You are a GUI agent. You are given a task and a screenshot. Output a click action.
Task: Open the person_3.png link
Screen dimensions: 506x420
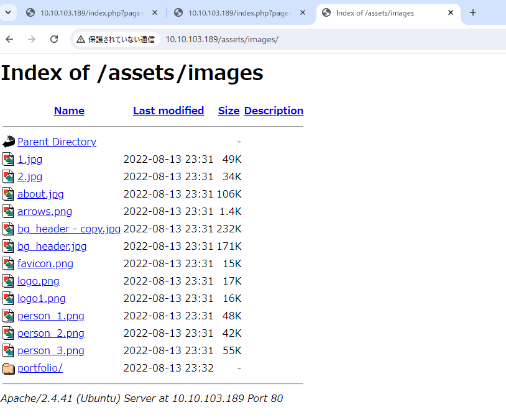tap(51, 350)
